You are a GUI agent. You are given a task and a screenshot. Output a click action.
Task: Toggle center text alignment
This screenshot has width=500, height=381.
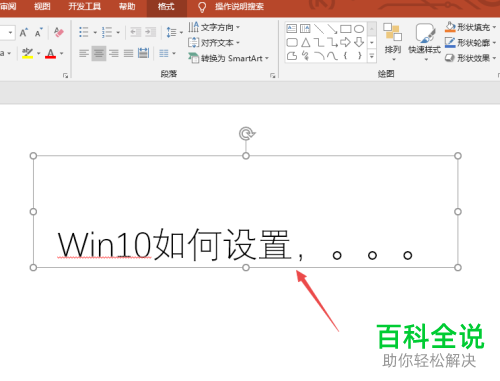pyautogui.click(x=99, y=53)
